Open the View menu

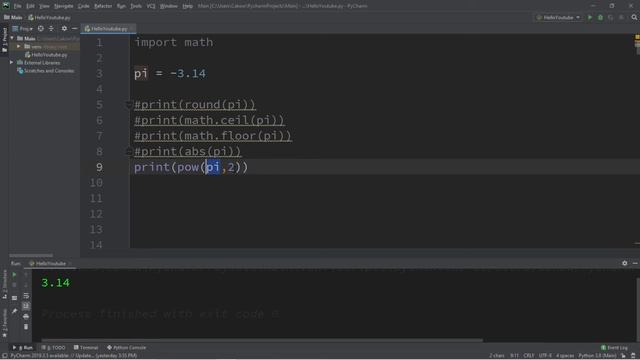click(44, 6)
